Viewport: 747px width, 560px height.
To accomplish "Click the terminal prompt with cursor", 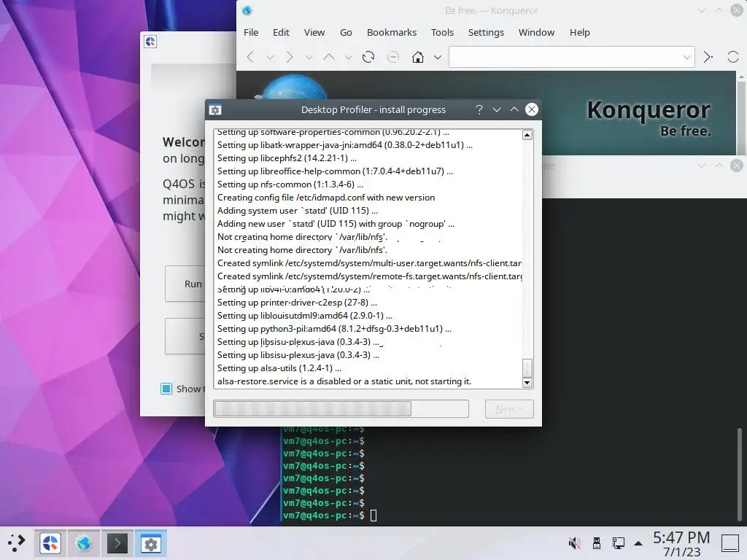I will coord(330,516).
